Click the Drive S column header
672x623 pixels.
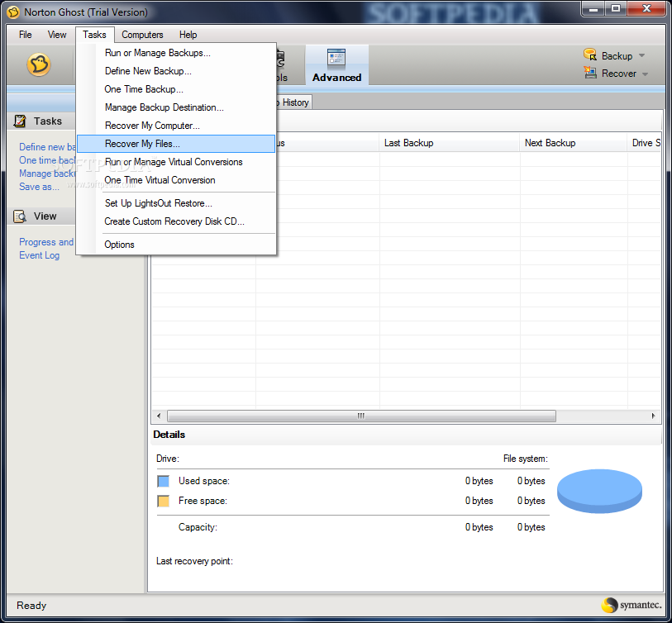[x=645, y=143]
